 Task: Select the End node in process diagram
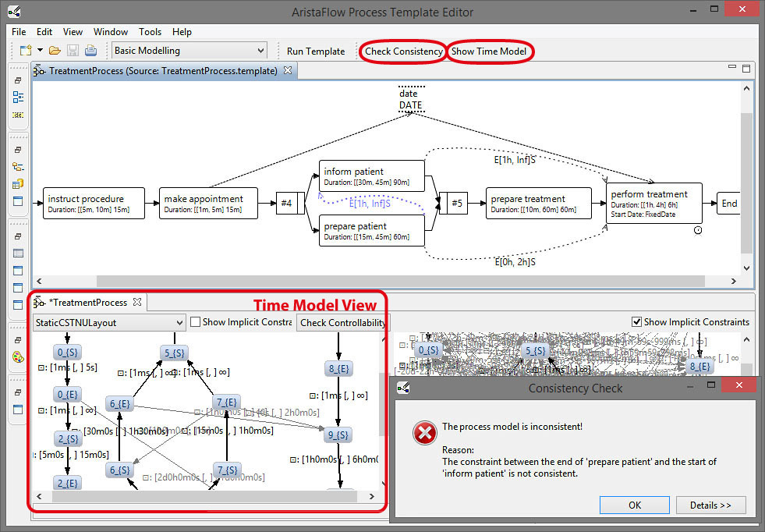[x=729, y=204]
